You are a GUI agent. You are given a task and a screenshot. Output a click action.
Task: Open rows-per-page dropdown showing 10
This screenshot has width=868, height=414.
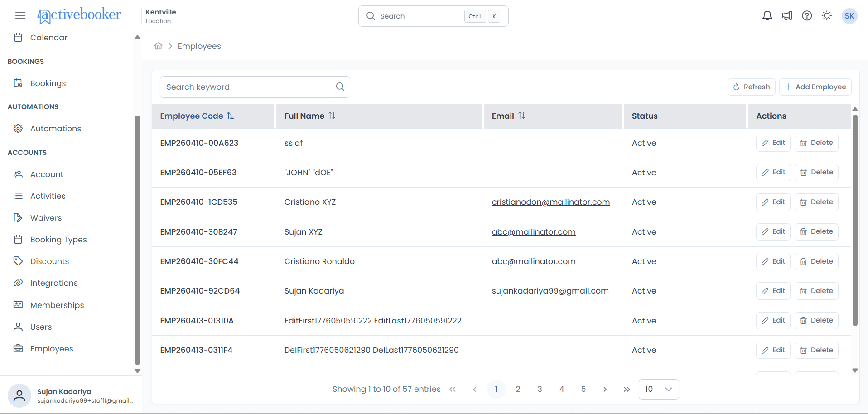click(659, 389)
